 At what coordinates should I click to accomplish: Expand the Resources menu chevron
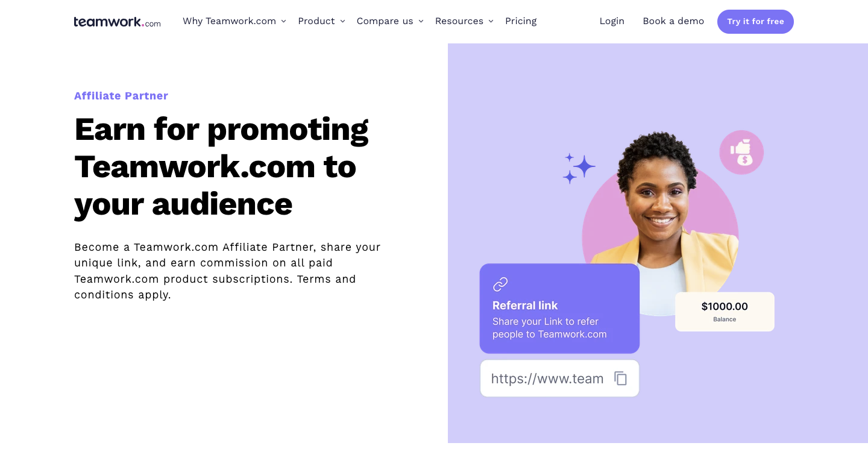(x=491, y=21)
